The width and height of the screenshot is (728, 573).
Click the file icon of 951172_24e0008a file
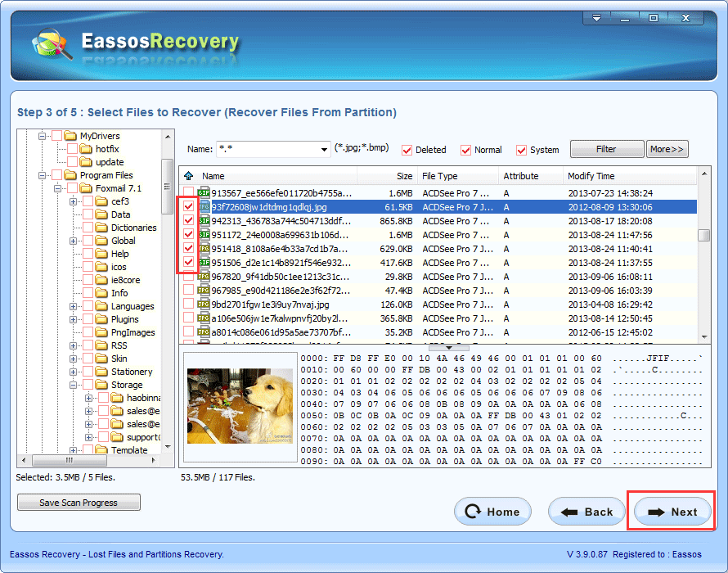[x=204, y=235]
